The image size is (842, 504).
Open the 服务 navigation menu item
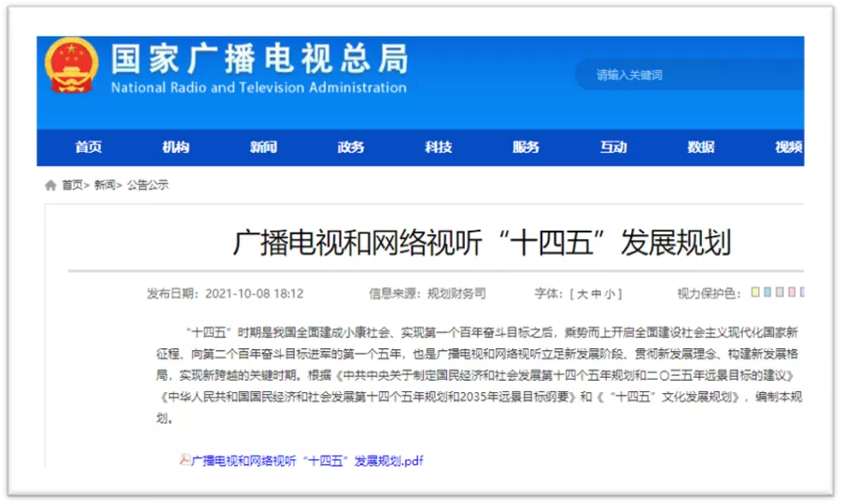click(526, 147)
